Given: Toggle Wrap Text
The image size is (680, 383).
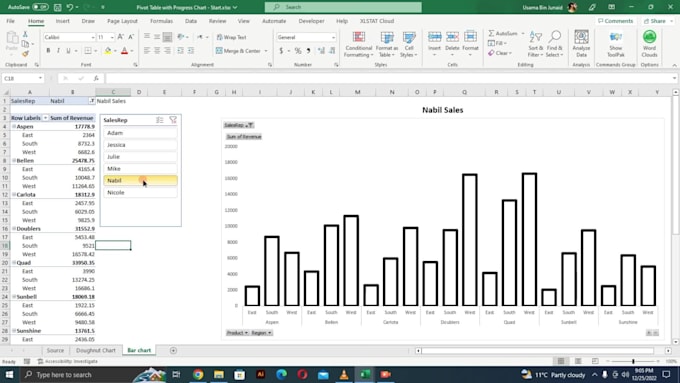Looking at the screenshot, I should point(231,37).
